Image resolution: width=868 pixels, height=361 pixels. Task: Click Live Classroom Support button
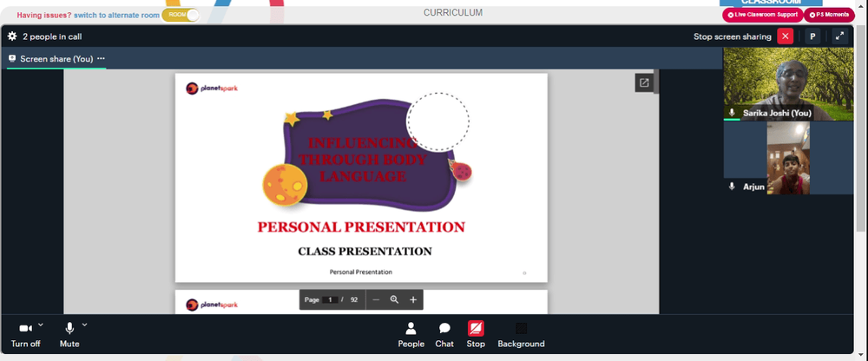point(762,15)
